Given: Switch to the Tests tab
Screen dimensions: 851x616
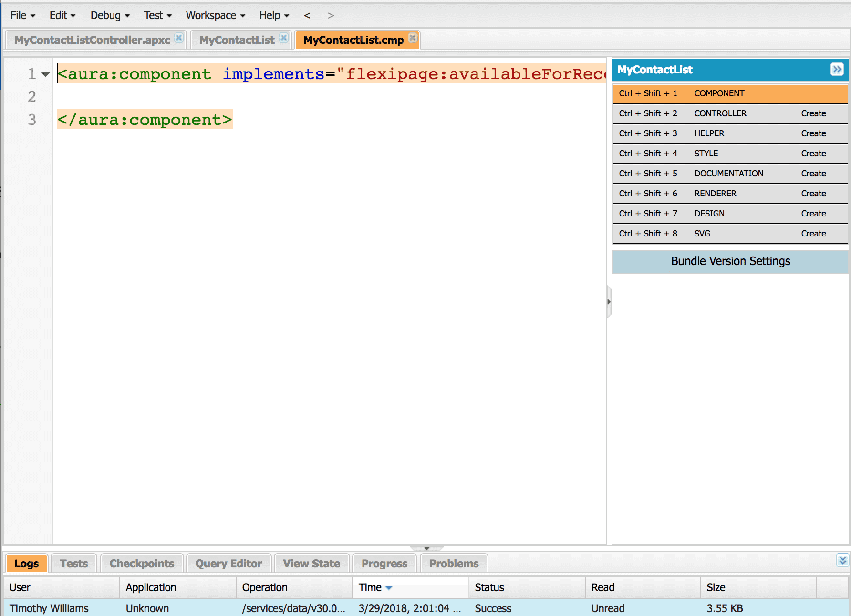Looking at the screenshot, I should point(74,564).
